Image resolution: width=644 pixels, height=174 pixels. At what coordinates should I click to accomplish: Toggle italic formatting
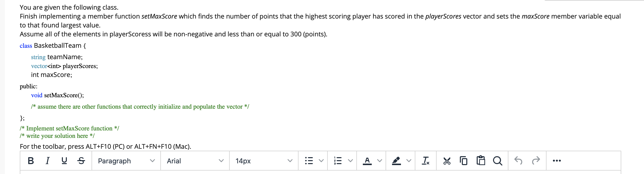click(48, 161)
